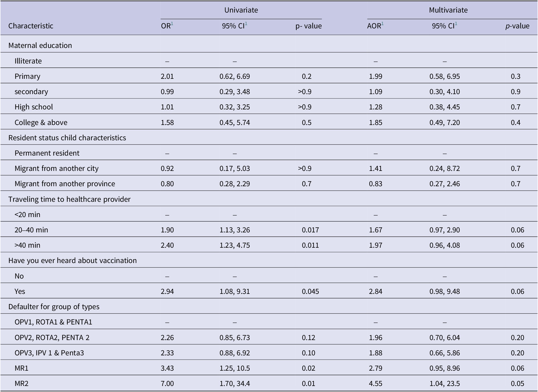This screenshot has height=392, width=538.
Task: Select the OR value 7.00 cell
Action: click(x=167, y=383)
